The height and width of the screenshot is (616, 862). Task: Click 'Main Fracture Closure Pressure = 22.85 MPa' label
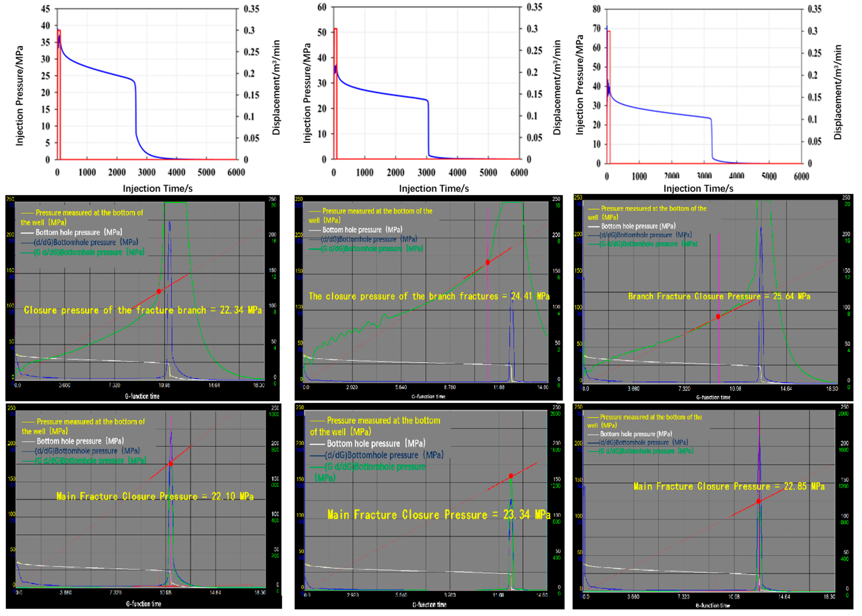tap(729, 486)
